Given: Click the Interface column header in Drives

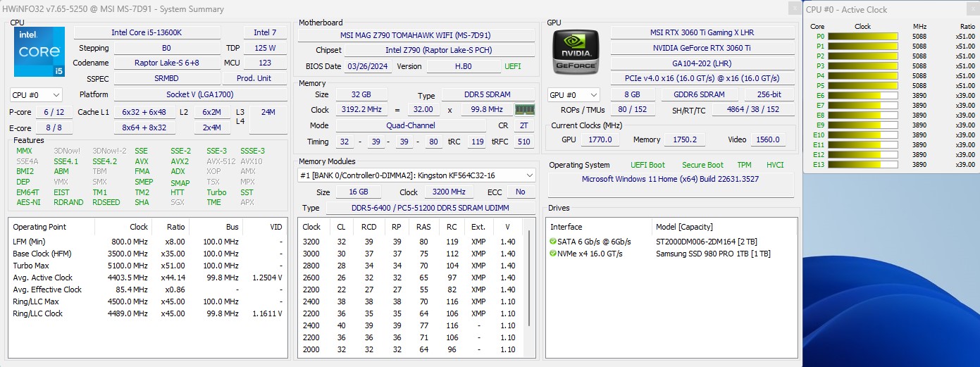Looking at the screenshot, I should click(600, 227).
